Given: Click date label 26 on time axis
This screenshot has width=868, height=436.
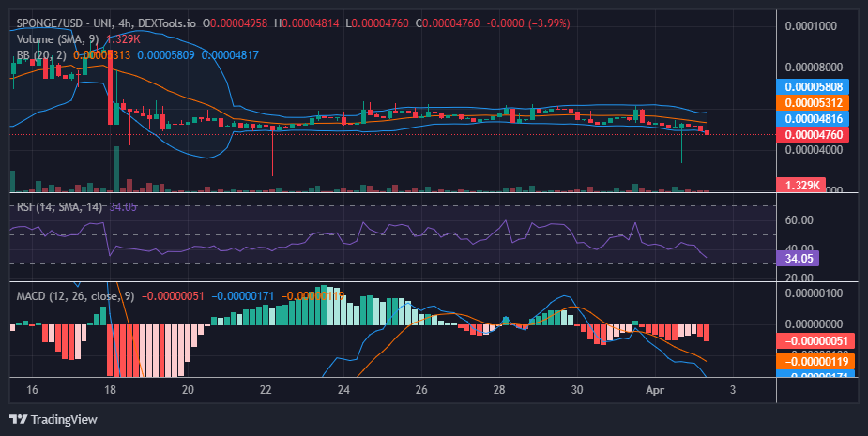Looking at the screenshot, I should 421,389.
